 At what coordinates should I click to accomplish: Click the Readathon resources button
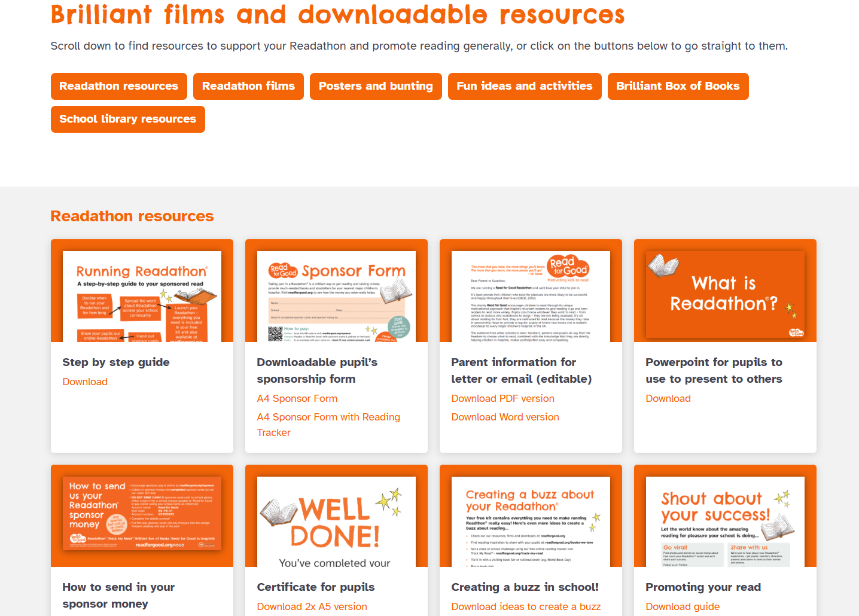tap(118, 86)
